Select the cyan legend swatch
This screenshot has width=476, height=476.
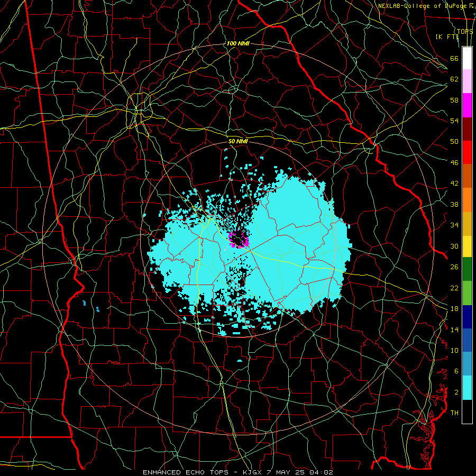(467, 388)
